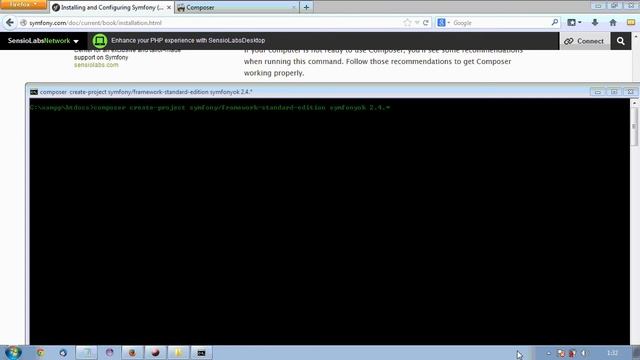Viewport: 640px width, 360px height.
Task: Open the sensiolabs.com link
Action: tap(96, 64)
